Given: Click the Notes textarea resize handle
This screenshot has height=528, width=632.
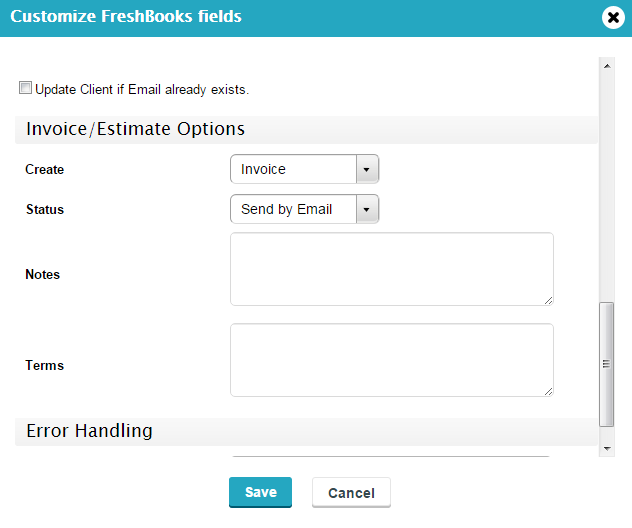Looking at the screenshot, I should (x=548, y=300).
